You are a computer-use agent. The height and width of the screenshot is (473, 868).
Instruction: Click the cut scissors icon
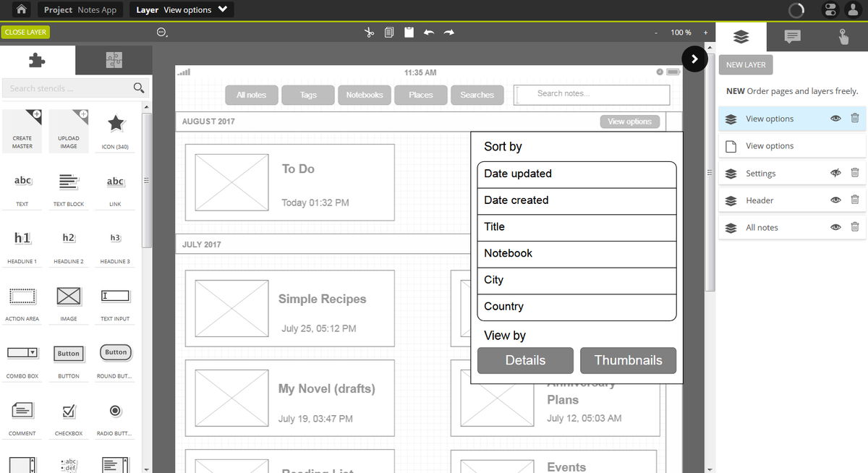[369, 33]
